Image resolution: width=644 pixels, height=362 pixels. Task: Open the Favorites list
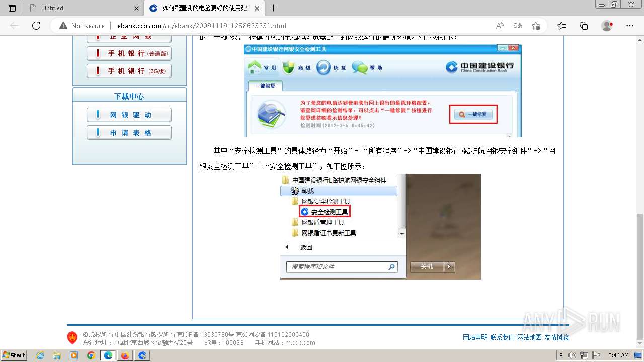click(561, 26)
